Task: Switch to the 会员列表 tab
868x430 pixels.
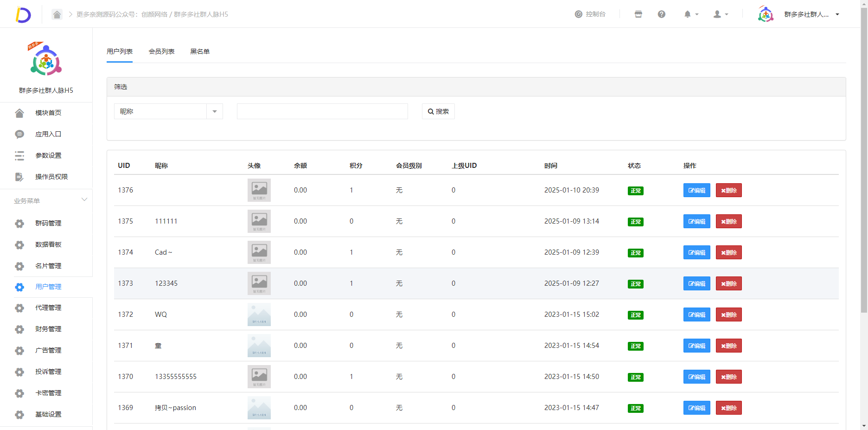Action: click(161, 51)
